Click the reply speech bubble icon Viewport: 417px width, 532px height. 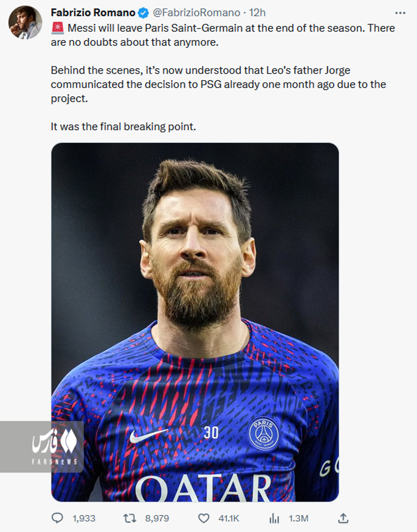pos(57,518)
